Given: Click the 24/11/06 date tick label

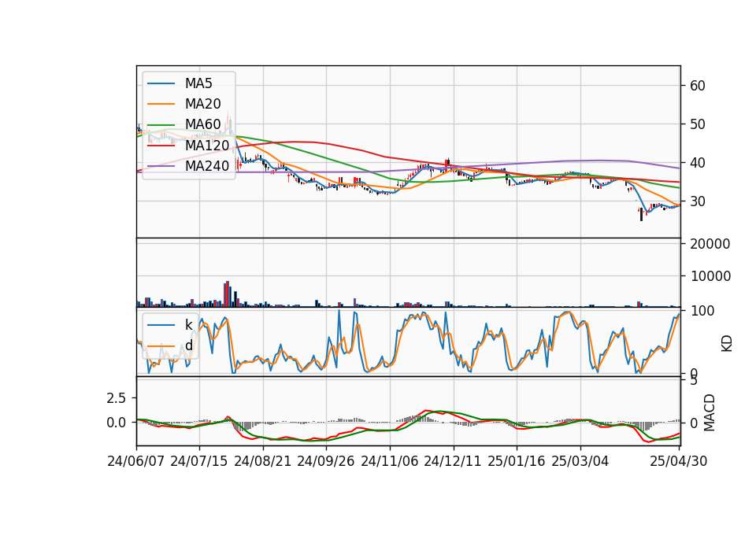Looking at the screenshot, I should tap(390, 461).
